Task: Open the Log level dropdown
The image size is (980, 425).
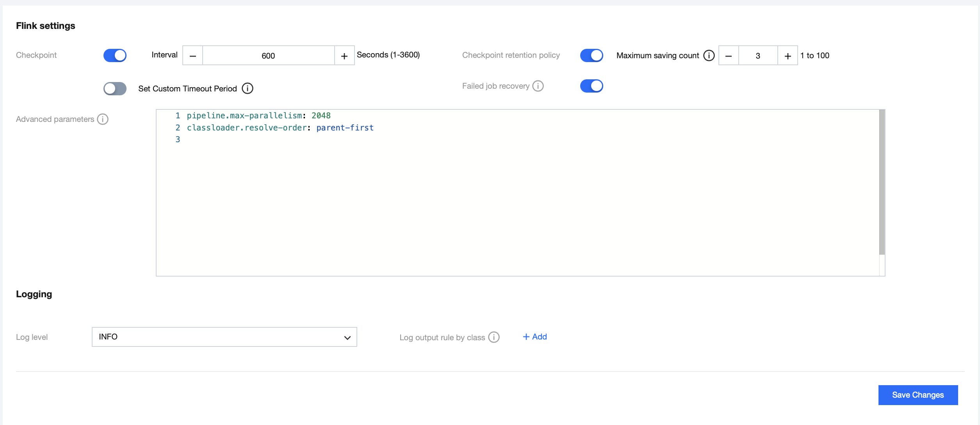Action: (x=225, y=337)
